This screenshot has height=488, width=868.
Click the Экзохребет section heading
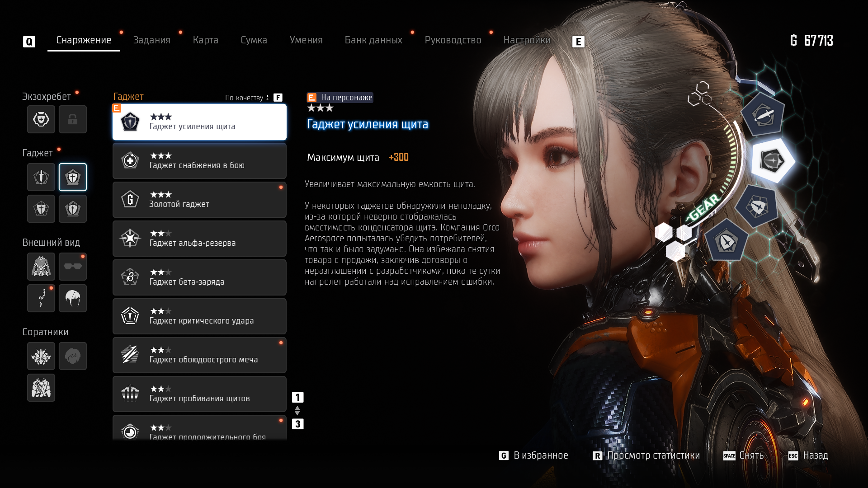click(x=47, y=97)
